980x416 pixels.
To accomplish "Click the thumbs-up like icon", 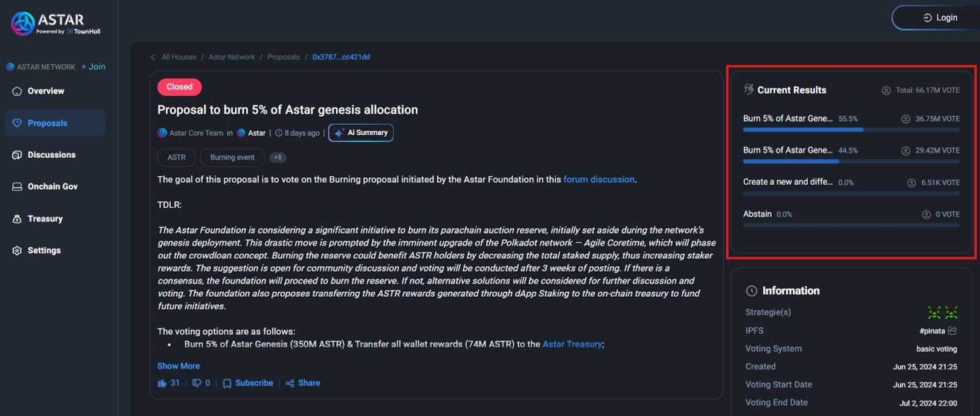I will point(162,384).
